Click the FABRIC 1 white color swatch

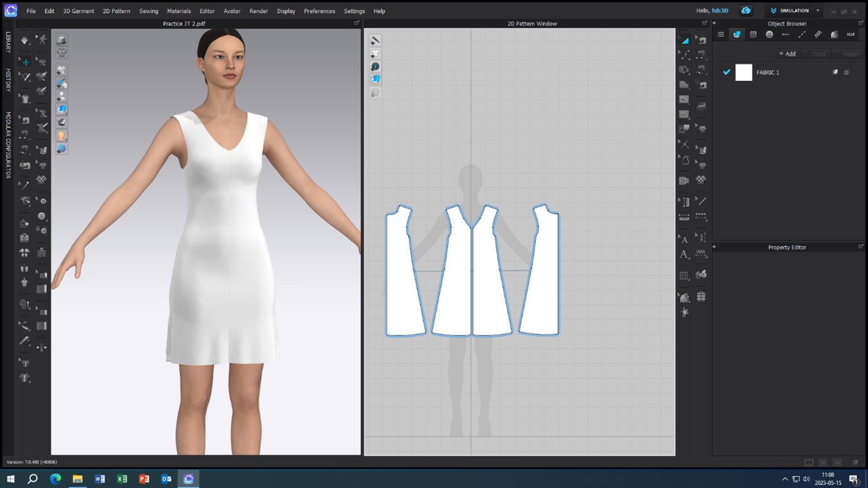tap(743, 73)
